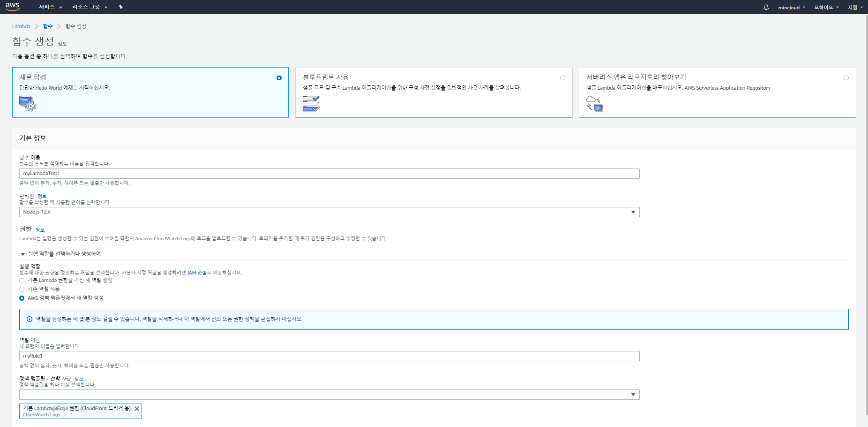The width and height of the screenshot is (868, 427).
Task: Select the 블루프린트 사용 radio option
Action: coord(562,78)
